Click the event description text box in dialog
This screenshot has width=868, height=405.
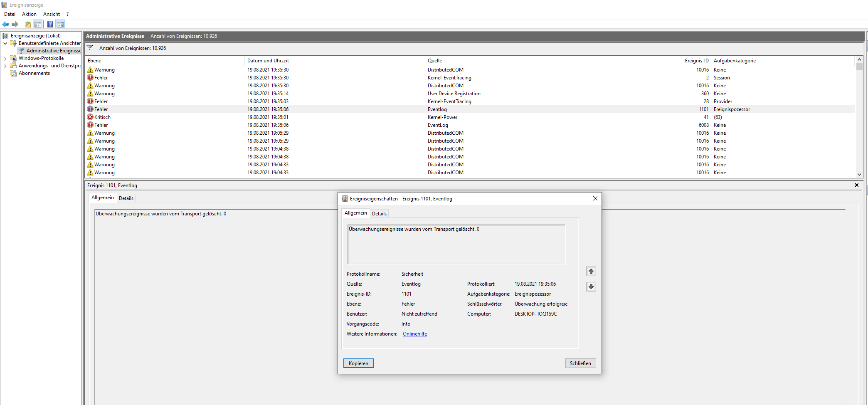[456, 244]
